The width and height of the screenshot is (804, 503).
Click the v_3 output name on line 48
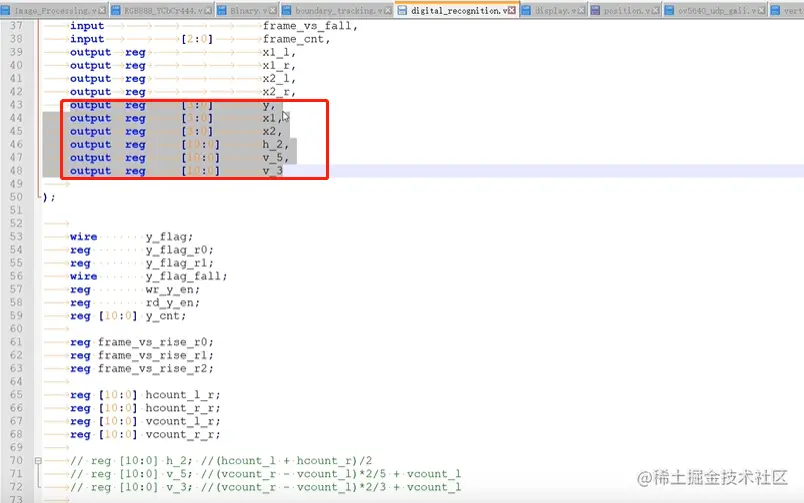click(x=273, y=171)
